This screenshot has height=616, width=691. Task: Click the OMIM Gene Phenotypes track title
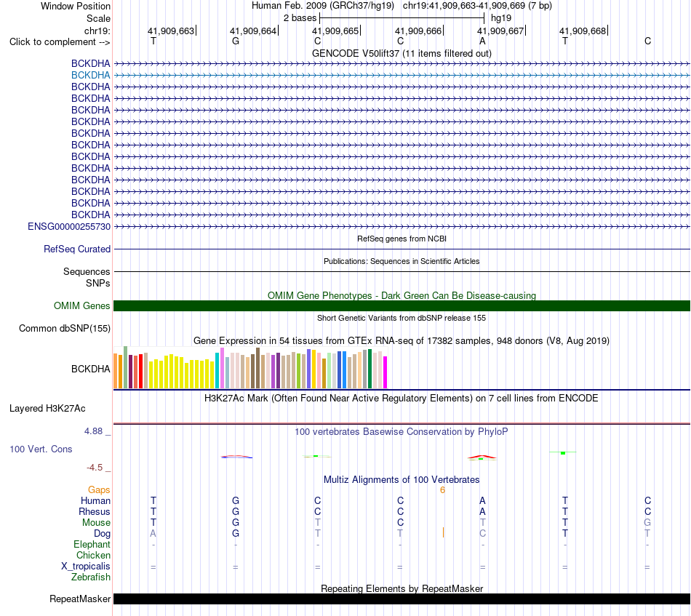[x=402, y=296]
